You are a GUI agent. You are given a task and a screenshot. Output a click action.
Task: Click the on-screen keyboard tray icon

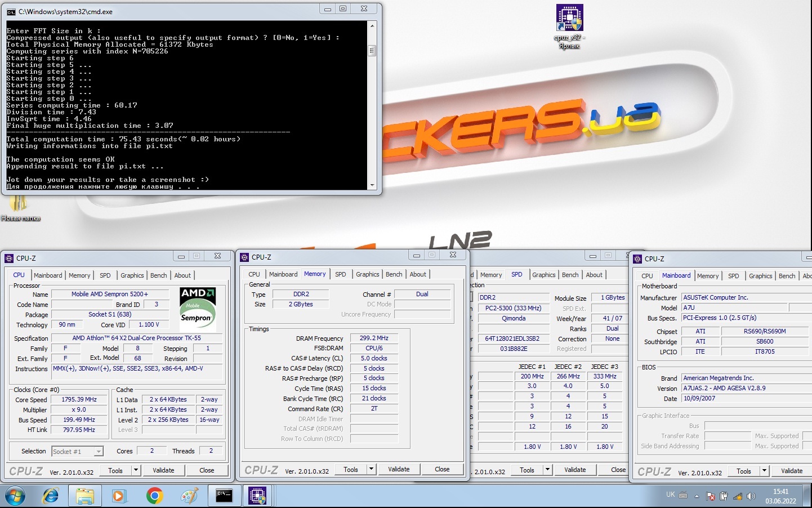tap(683, 496)
